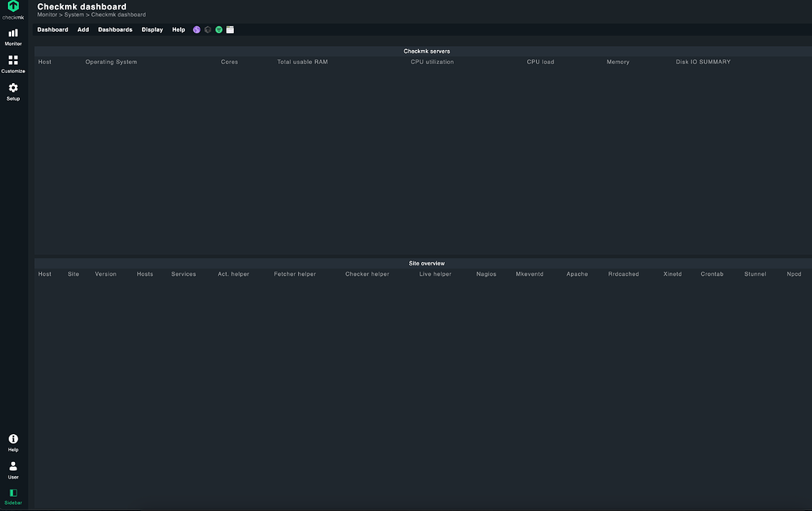Sort the Site overview table by Services
Screen dimensions: 812x511
coord(183,274)
